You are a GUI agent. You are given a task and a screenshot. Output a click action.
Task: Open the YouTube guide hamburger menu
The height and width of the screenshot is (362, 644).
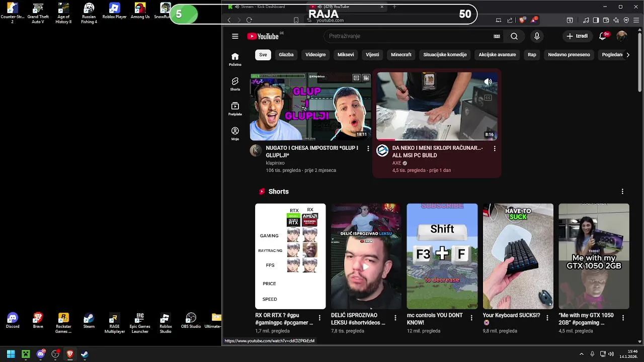[235, 36]
